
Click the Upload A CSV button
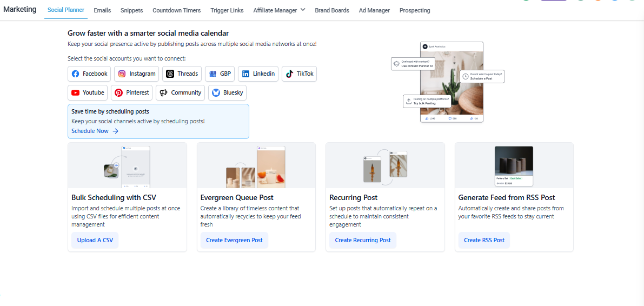[x=95, y=240]
